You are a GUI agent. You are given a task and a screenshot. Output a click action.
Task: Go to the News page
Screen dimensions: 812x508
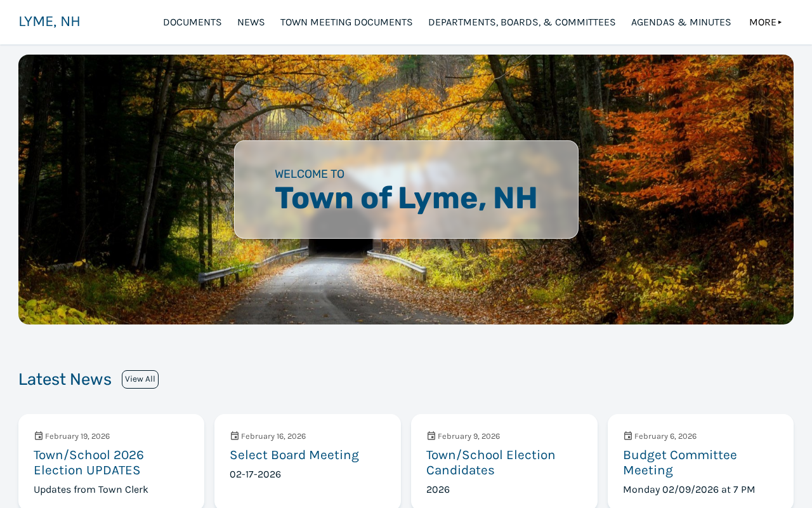(x=251, y=22)
